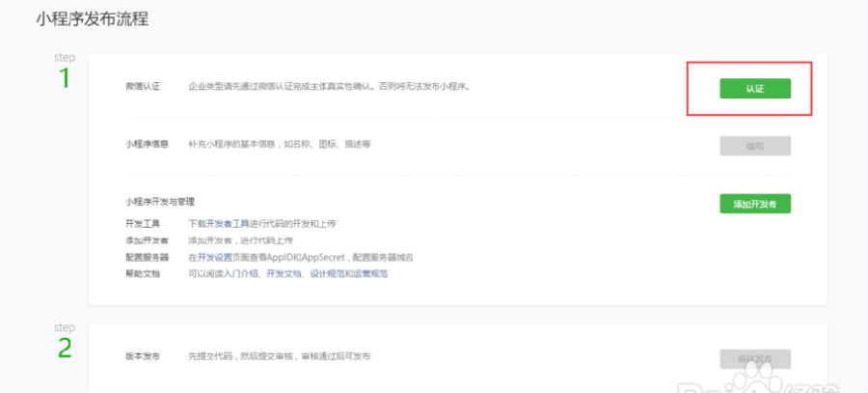Image resolution: width=868 pixels, height=393 pixels.
Task: Open the 运营规范 link
Action: point(370,274)
